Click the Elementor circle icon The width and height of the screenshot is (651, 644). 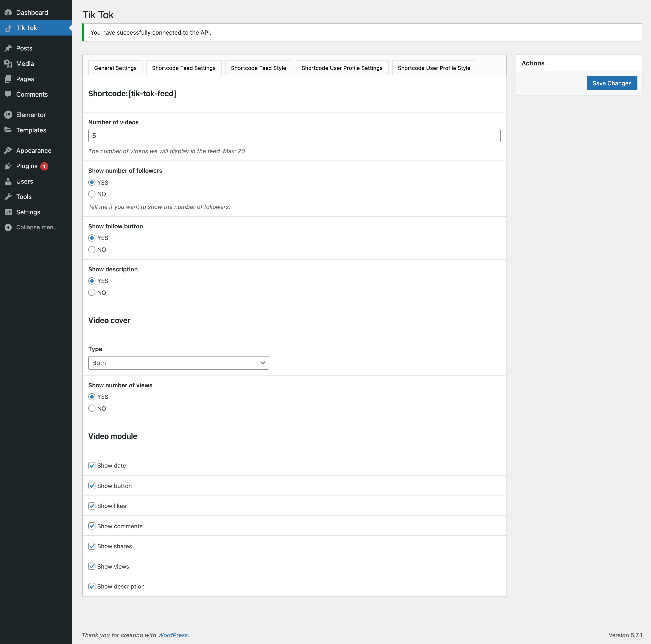click(x=8, y=115)
